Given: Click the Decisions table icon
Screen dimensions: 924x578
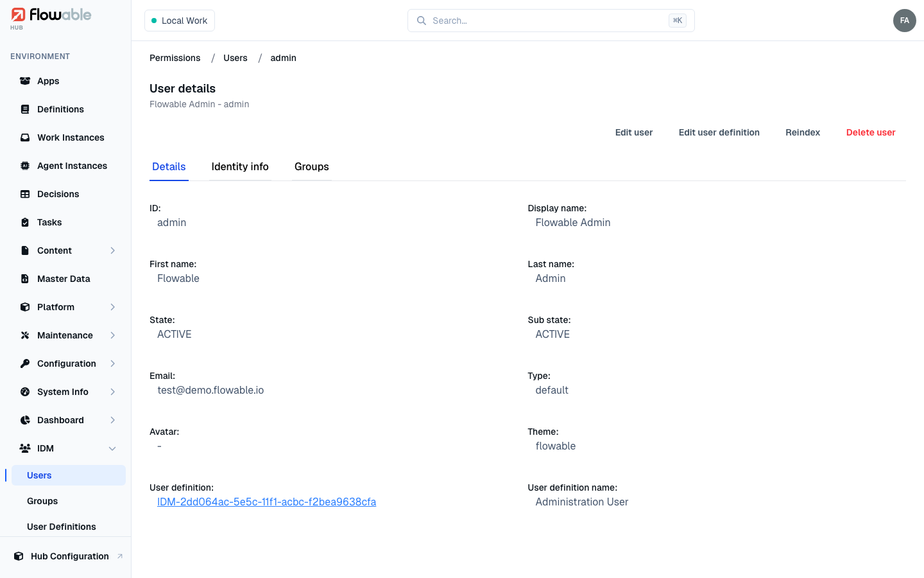Looking at the screenshot, I should pyautogui.click(x=25, y=194).
